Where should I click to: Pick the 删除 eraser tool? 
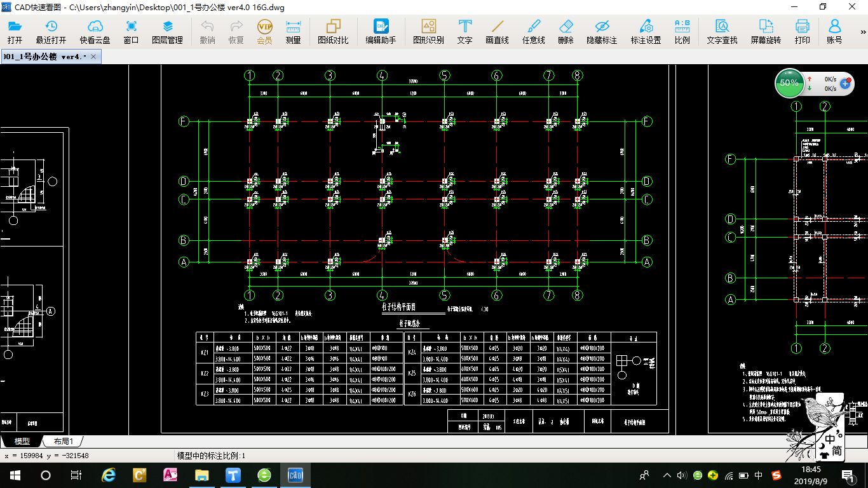pyautogui.click(x=566, y=31)
